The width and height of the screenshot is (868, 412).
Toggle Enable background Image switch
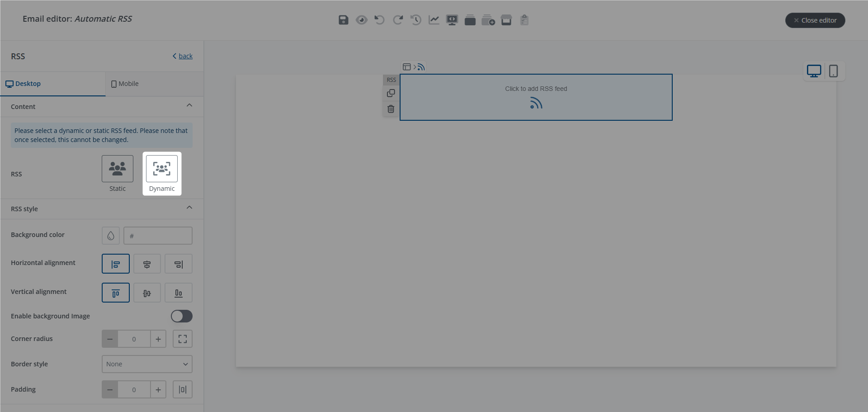point(182,316)
